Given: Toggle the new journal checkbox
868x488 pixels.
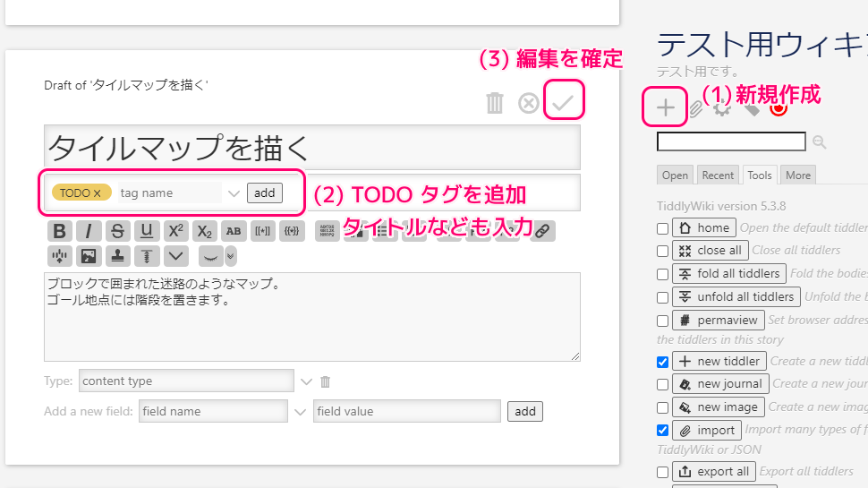Looking at the screenshot, I should point(662,384).
